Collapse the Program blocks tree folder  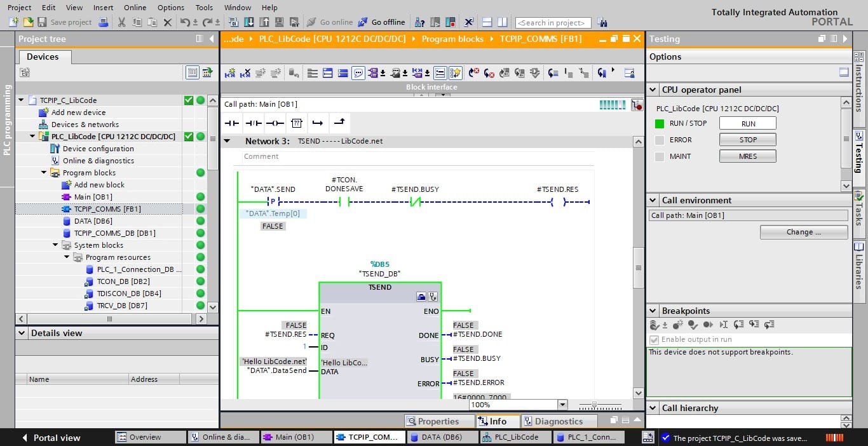pos(44,173)
